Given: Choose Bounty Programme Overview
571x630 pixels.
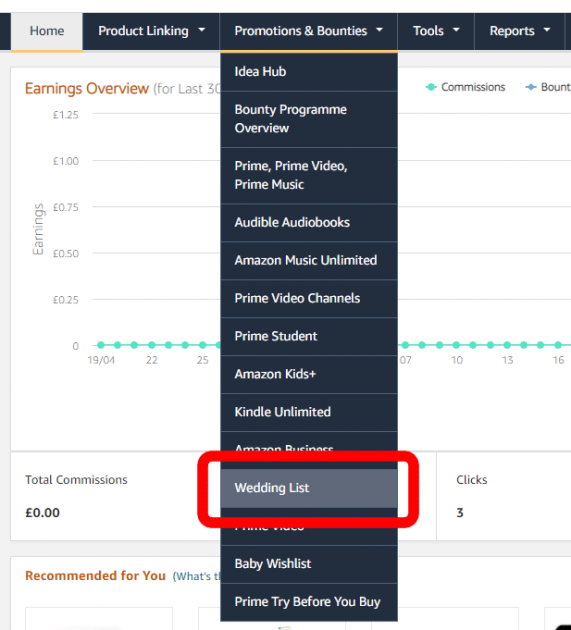Looking at the screenshot, I should pyautogui.click(x=309, y=119).
